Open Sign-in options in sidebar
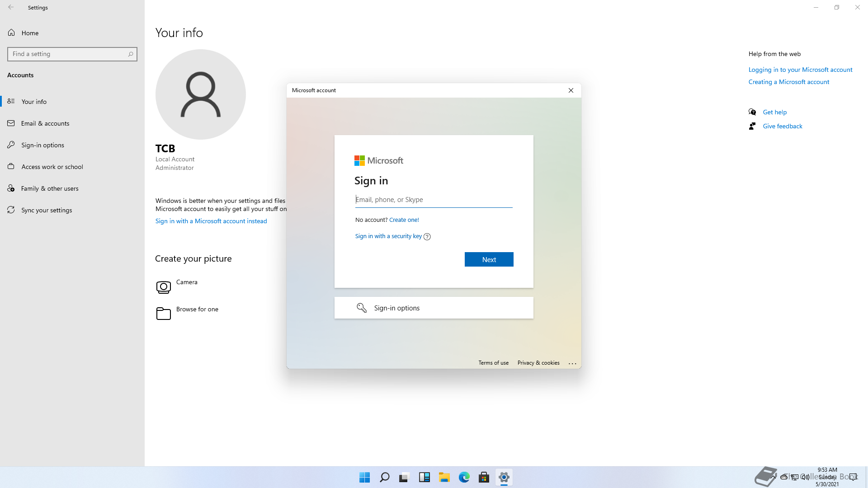Image resolution: width=868 pixels, height=488 pixels. coord(72,145)
